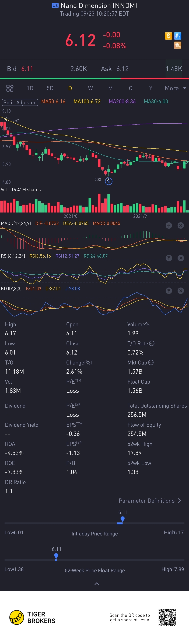Tap the yellow dollar sign icon
Image resolution: width=189 pixels, height=644 pixels.
[169, 36]
